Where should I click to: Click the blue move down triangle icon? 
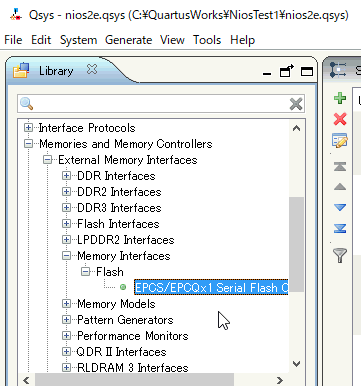(x=340, y=207)
